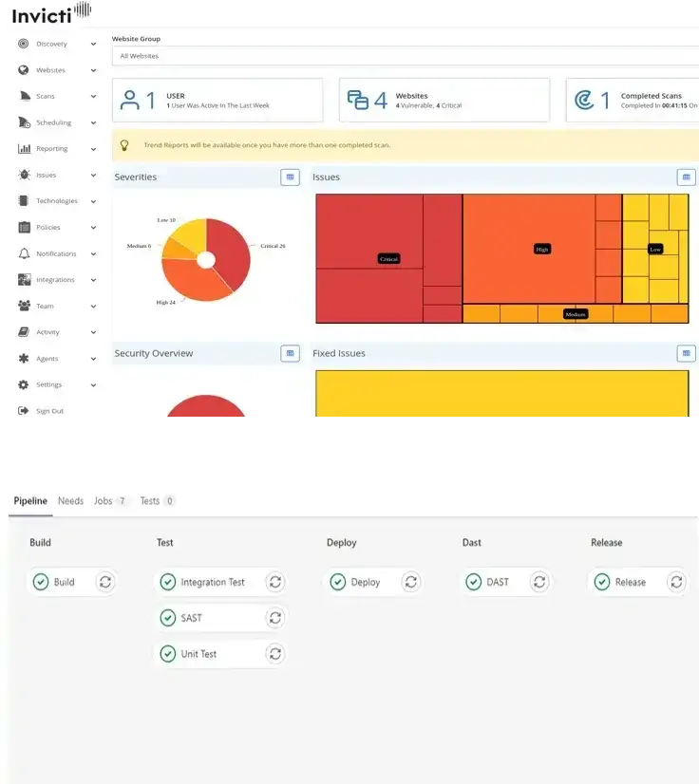Viewport: 699px width, 784px height.
Task: Open table view icon on Fixed Issues panel
Action: point(686,353)
